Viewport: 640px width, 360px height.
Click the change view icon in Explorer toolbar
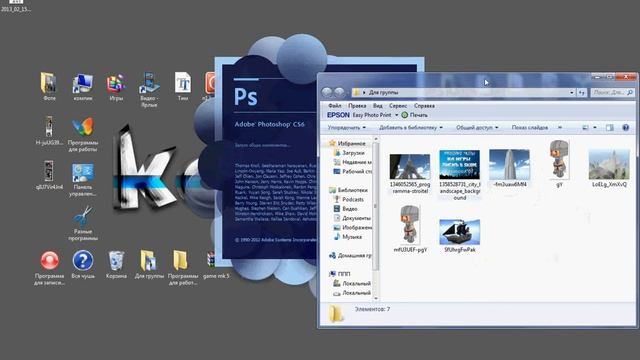point(585,128)
